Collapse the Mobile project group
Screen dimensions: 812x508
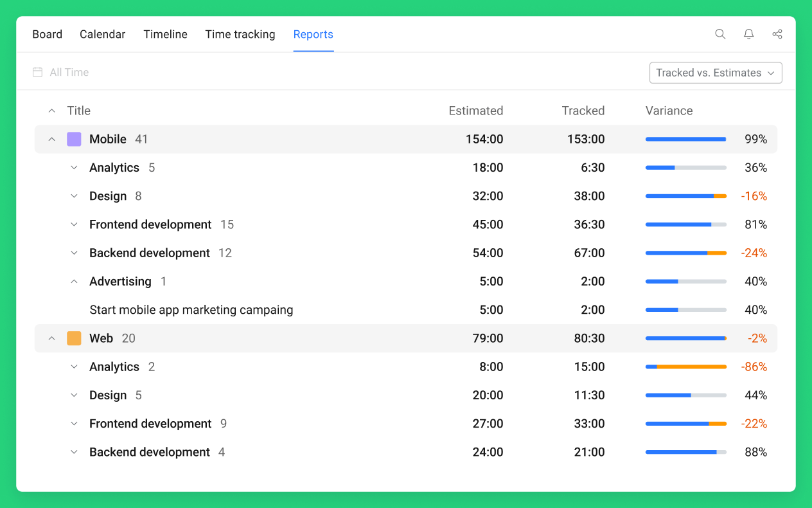(51, 139)
